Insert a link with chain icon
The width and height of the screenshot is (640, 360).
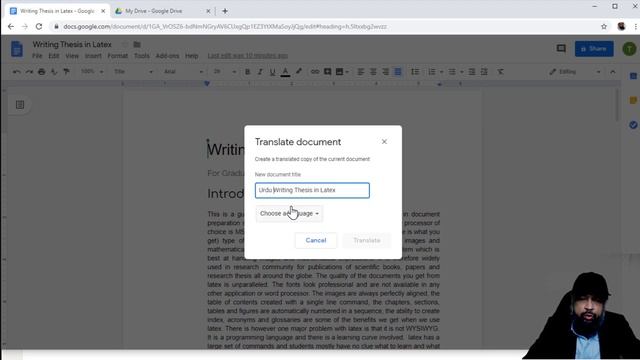(315, 72)
